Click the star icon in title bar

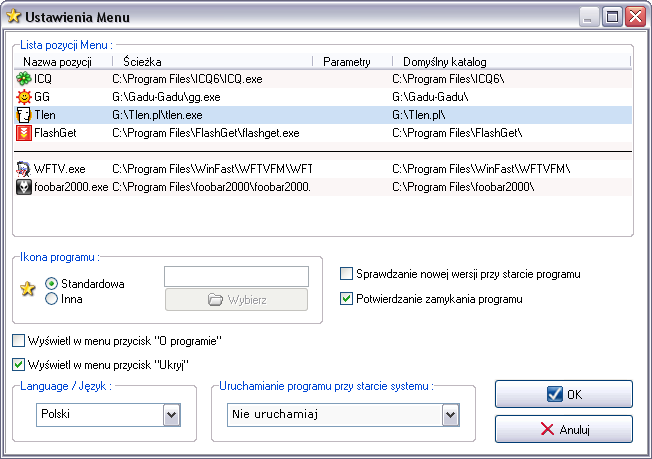[14, 16]
